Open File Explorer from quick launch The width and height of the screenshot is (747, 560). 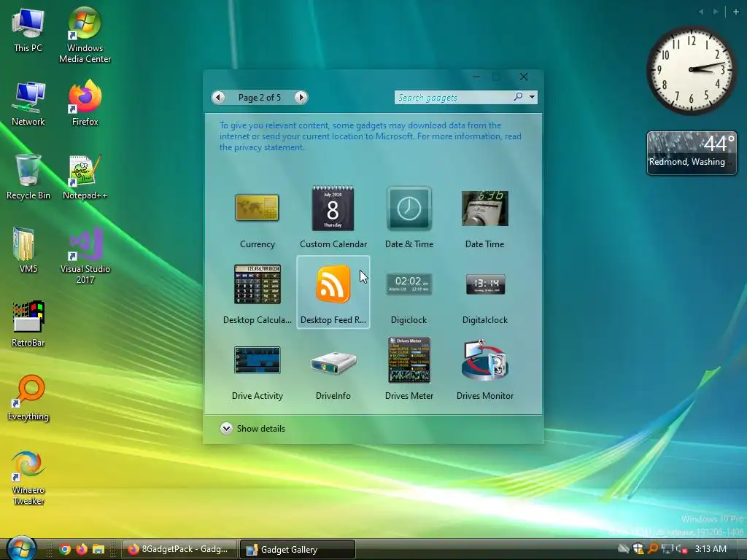click(98, 549)
